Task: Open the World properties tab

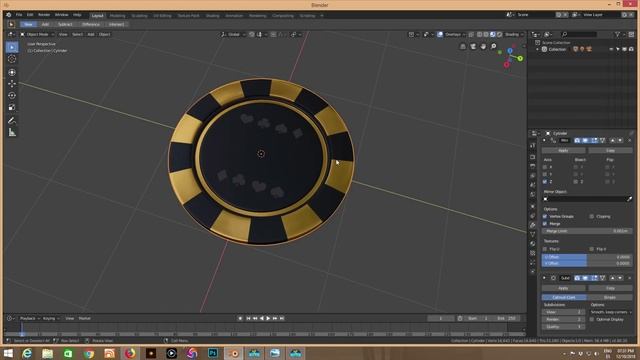Action: pos(533,194)
